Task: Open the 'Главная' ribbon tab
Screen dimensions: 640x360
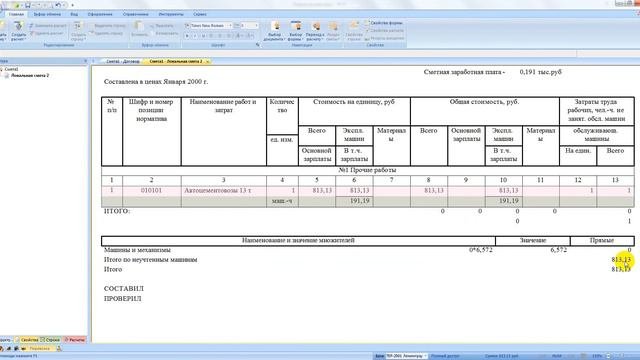Action: 16,14
